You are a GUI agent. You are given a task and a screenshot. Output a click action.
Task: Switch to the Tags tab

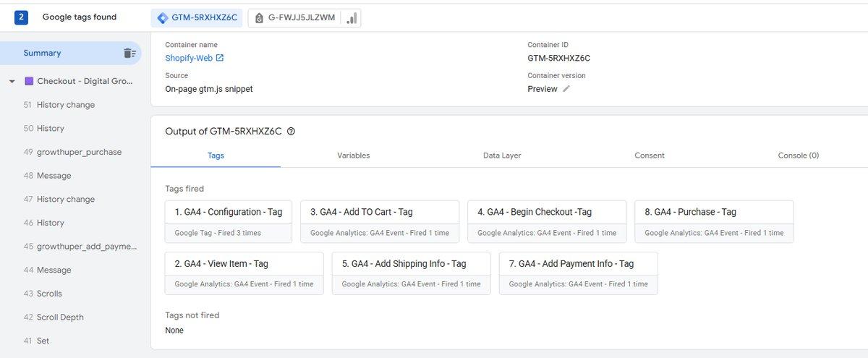(216, 155)
